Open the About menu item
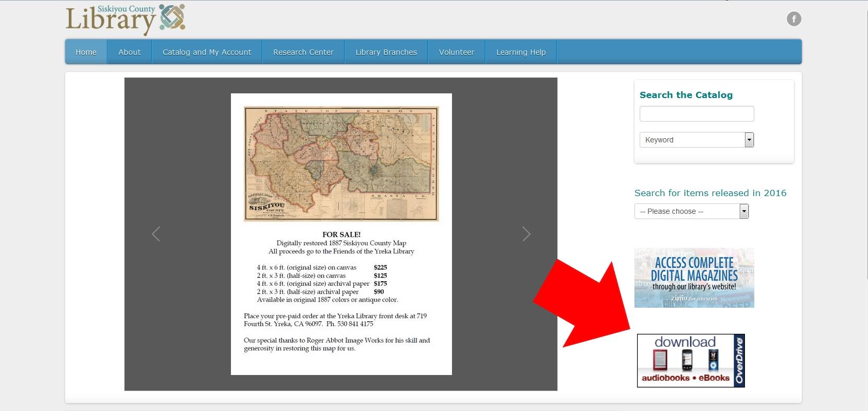 click(129, 52)
